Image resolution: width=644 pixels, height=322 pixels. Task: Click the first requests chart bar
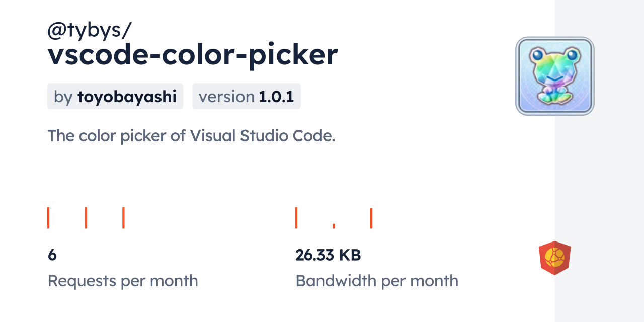click(48, 218)
